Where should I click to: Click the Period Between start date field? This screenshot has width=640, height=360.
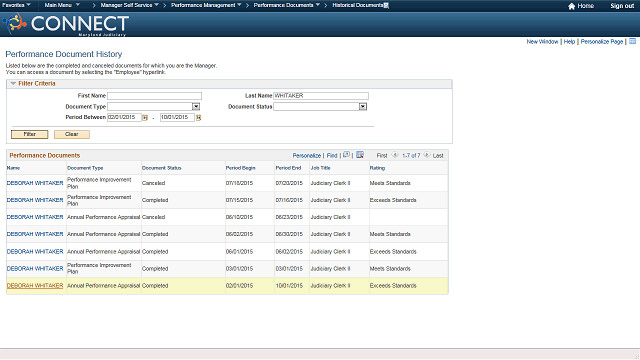pos(124,118)
